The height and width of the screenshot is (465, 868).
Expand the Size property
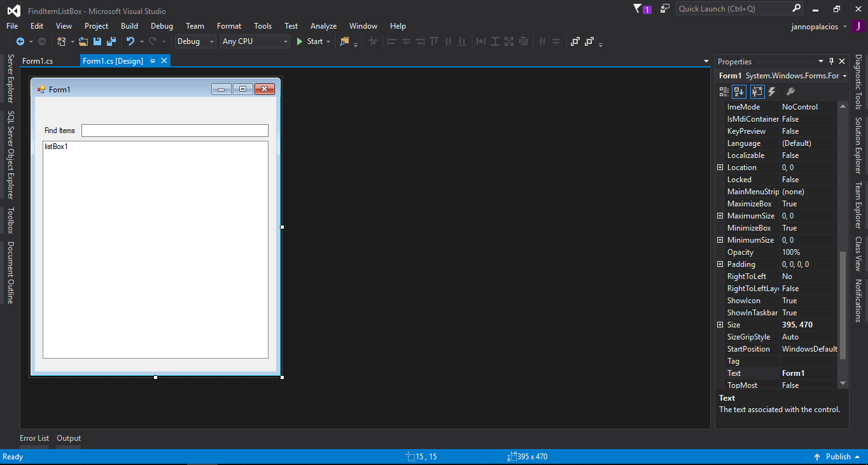[x=720, y=325]
